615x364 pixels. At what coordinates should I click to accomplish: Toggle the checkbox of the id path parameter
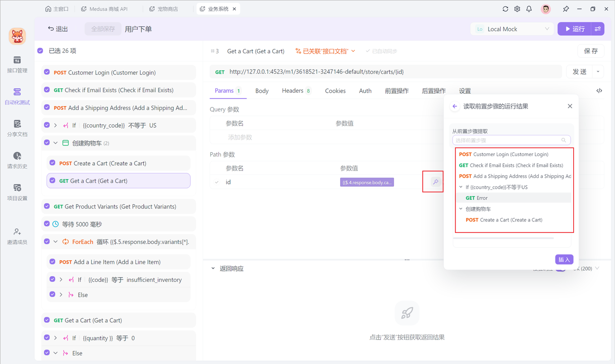217,182
